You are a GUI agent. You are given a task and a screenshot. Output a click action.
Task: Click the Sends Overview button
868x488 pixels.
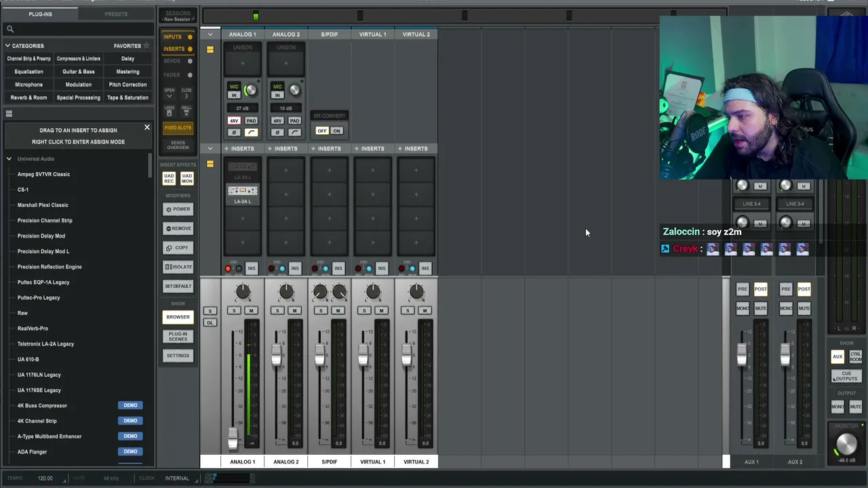click(178, 146)
